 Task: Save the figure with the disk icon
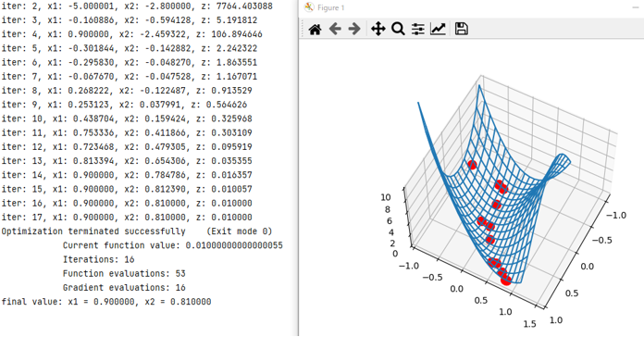(461, 29)
